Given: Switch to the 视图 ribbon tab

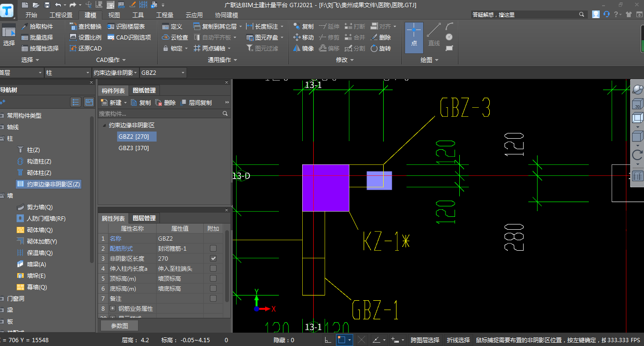Looking at the screenshot, I should coord(114,15).
